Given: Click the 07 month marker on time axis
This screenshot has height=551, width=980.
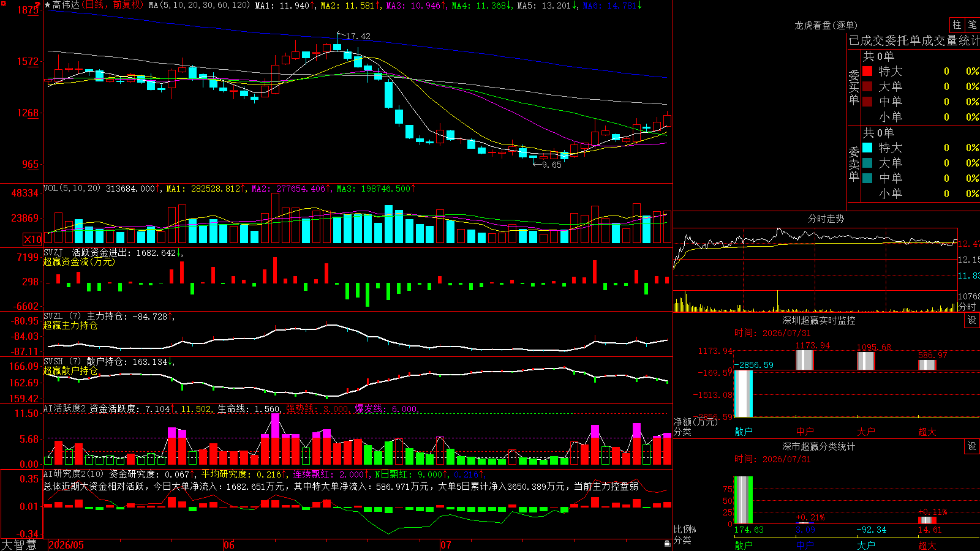Looking at the screenshot, I should click(x=446, y=545).
